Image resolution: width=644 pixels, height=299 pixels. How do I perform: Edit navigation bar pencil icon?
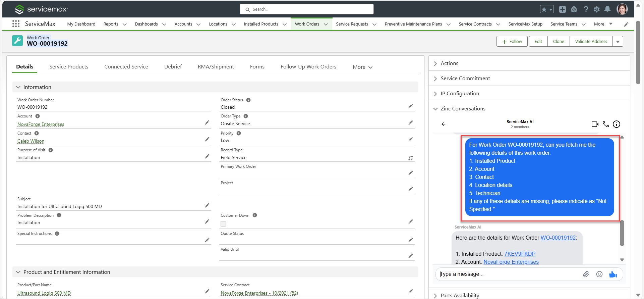pyautogui.click(x=626, y=24)
